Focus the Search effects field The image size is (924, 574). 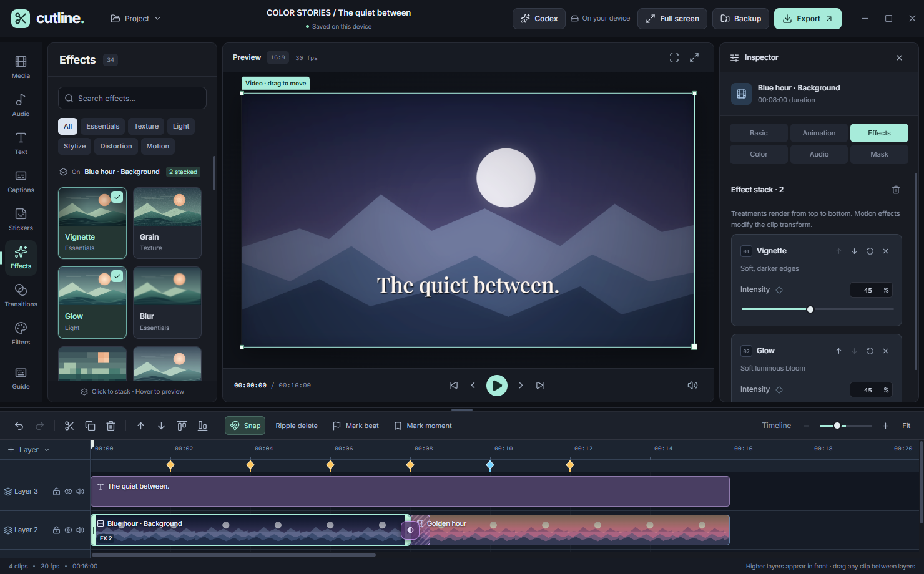click(x=132, y=98)
